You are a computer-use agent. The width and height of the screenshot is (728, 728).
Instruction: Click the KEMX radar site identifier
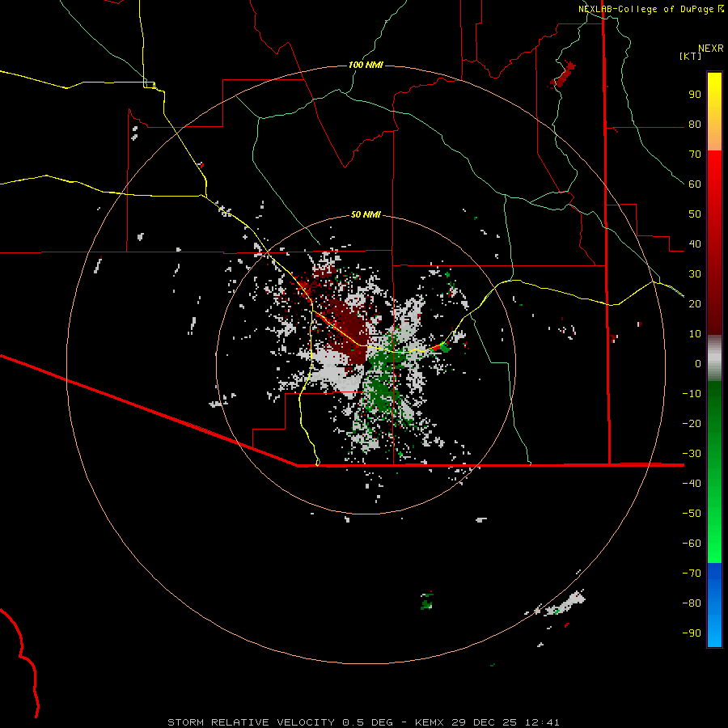(429, 722)
